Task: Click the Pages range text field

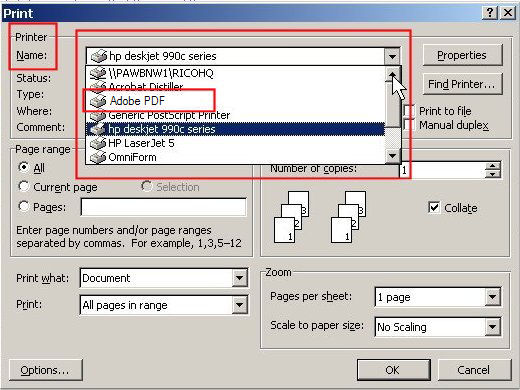Action: tap(163, 207)
